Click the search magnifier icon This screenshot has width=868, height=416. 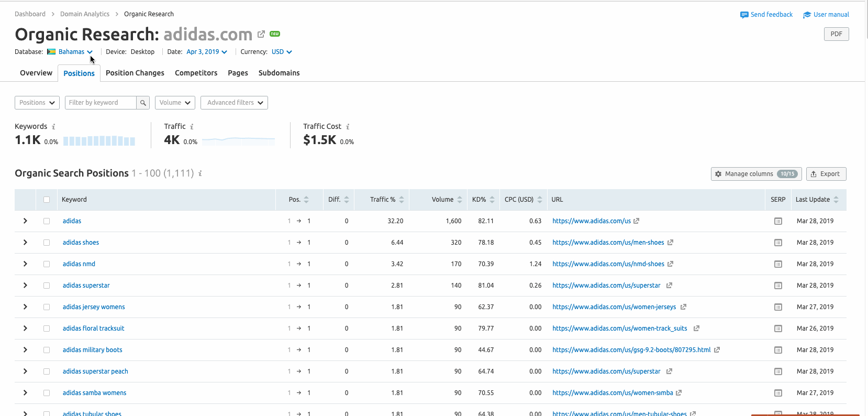click(x=143, y=103)
